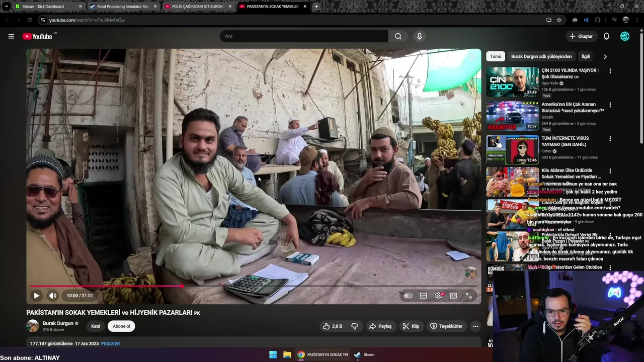
Task: Open options for ÇİN 2100 video
Action: coord(610,71)
